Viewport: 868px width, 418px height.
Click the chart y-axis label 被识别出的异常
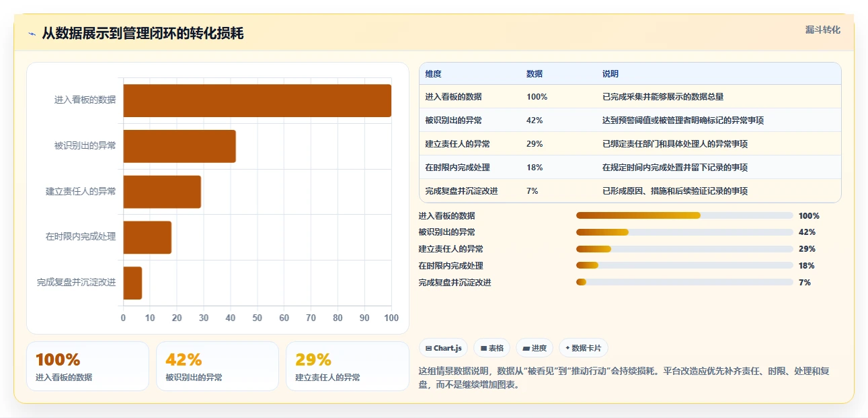(85, 146)
